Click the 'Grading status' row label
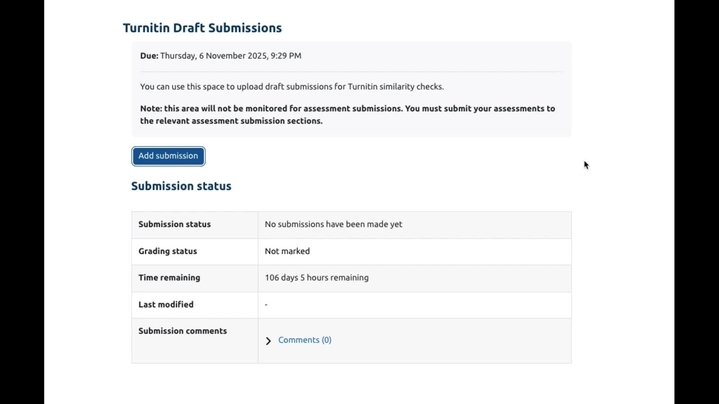Image resolution: width=719 pixels, height=404 pixels. (x=167, y=251)
